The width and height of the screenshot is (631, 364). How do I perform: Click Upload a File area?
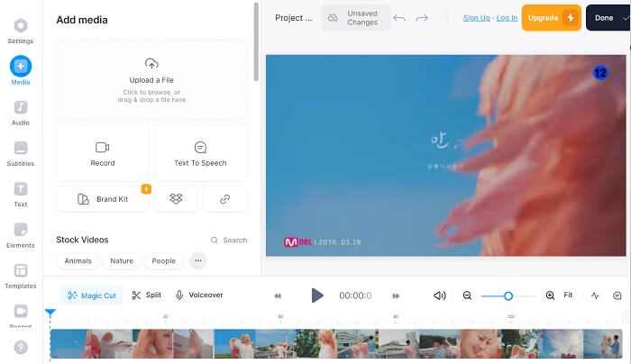pyautogui.click(x=151, y=79)
